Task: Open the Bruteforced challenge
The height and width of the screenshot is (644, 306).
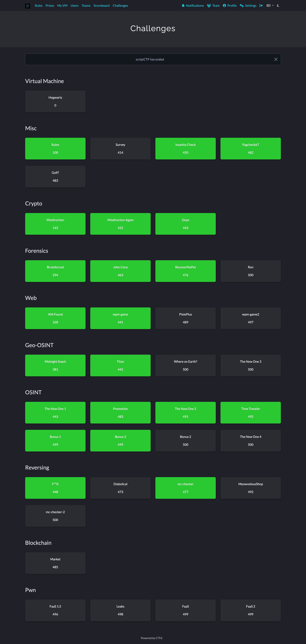Action: click(x=55, y=271)
